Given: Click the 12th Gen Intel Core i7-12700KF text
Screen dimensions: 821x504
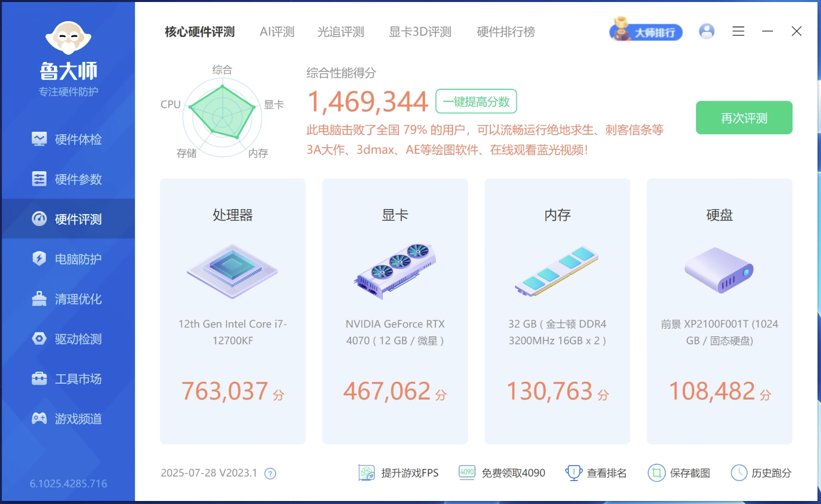Looking at the screenshot, I should [x=233, y=332].
